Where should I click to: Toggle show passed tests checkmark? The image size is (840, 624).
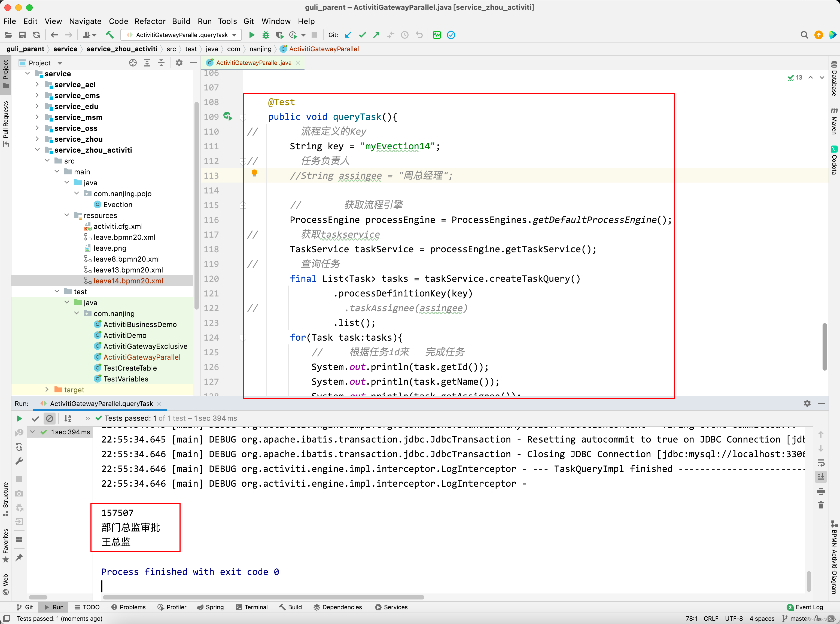coord(35,418)
